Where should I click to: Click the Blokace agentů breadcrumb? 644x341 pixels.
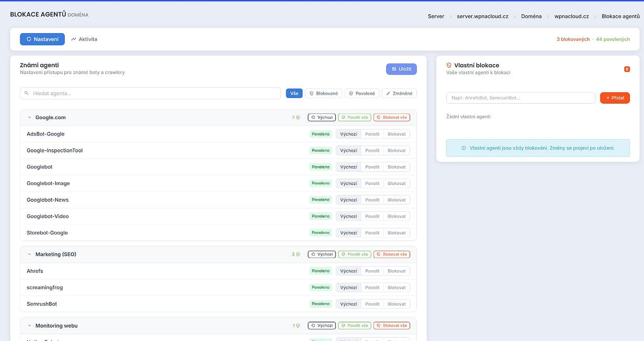pyautogui.click(x=621, y=16)
